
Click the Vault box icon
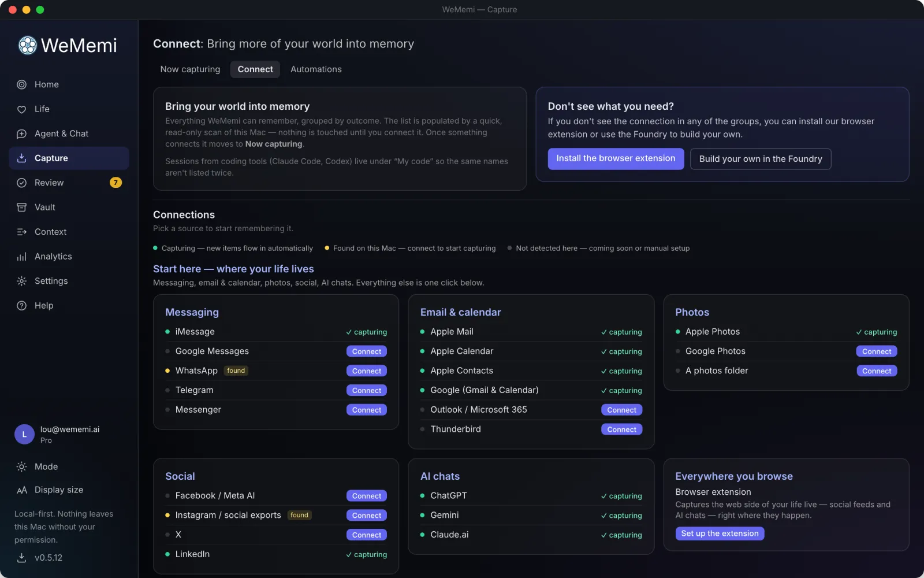[x=21, y=208]
